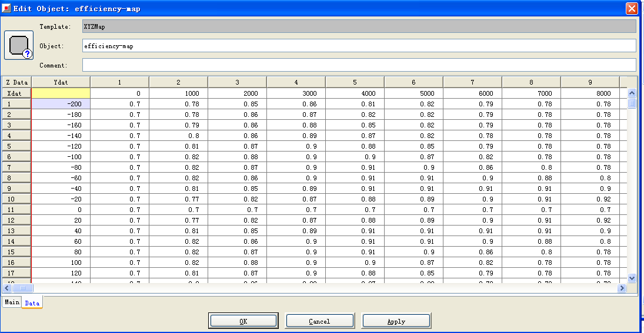Switch to the Main tab
The image size is (644, 333).
[x=12, y=302]
